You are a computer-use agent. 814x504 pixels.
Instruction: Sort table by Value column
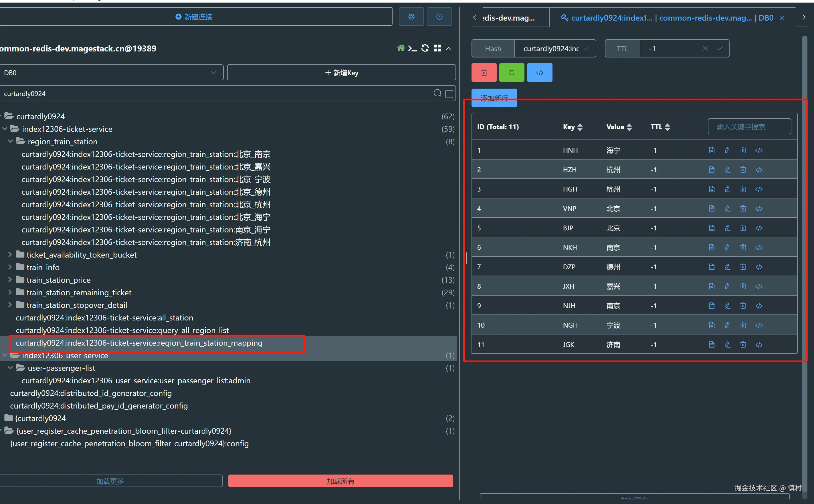(619, 127)
